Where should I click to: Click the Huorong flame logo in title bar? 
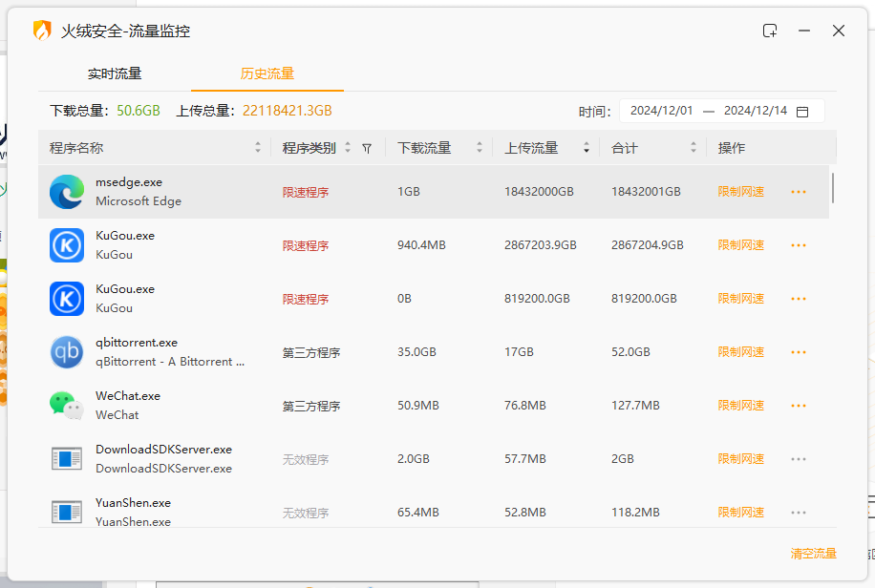[42, 31]
